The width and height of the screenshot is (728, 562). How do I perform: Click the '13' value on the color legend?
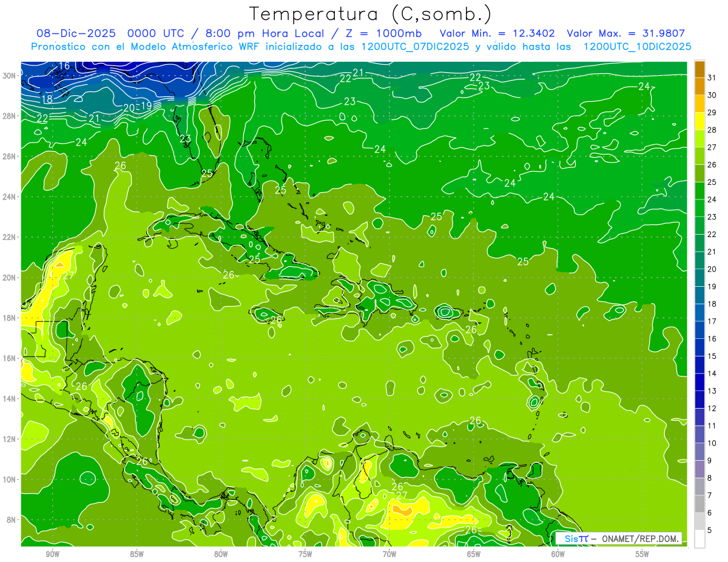pyautogui.click(x=712, y=391)
